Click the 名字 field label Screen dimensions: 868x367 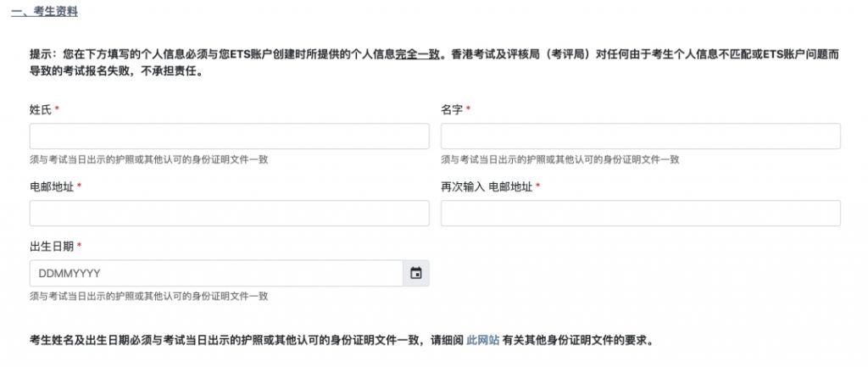coord(451,110)
